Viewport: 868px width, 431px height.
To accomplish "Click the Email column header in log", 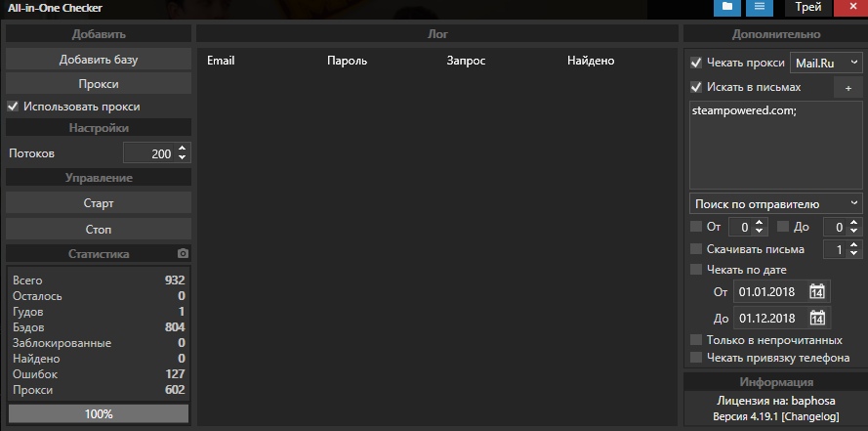I will point(221,61).
